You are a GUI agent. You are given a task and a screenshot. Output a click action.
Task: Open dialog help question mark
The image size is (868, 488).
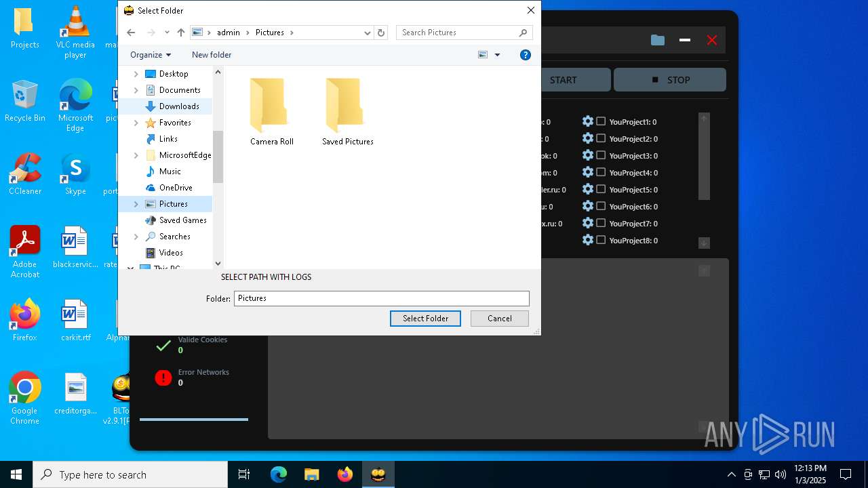(526, 55)
